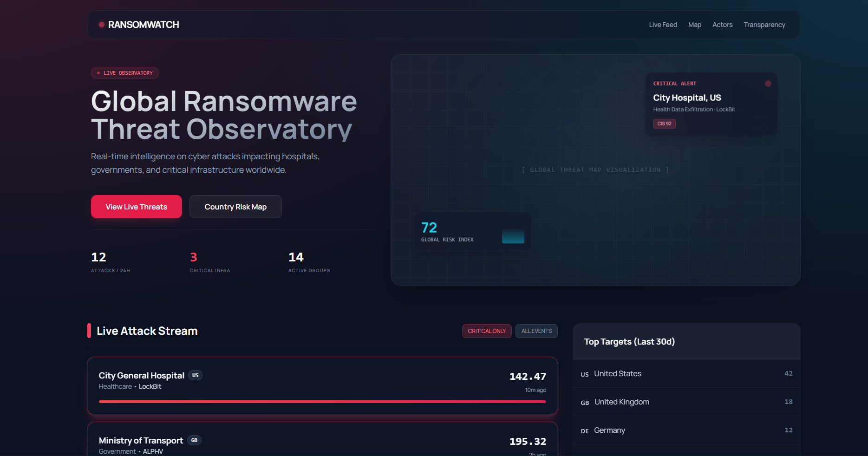Open the Live Feed section
The height and width of the screenshot is (456, 868).
tap(663, 25)
